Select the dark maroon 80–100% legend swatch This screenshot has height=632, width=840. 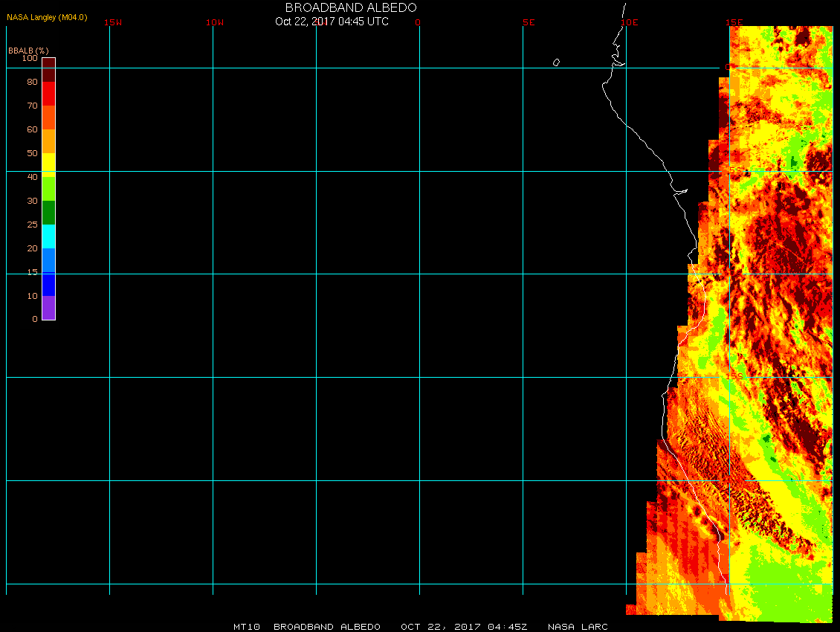[x=48, y=70]
